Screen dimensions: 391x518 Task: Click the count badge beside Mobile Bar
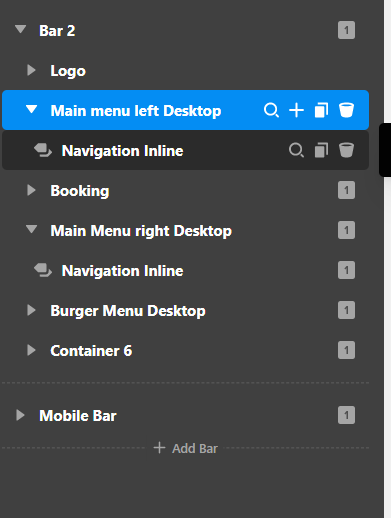[346, 415]
